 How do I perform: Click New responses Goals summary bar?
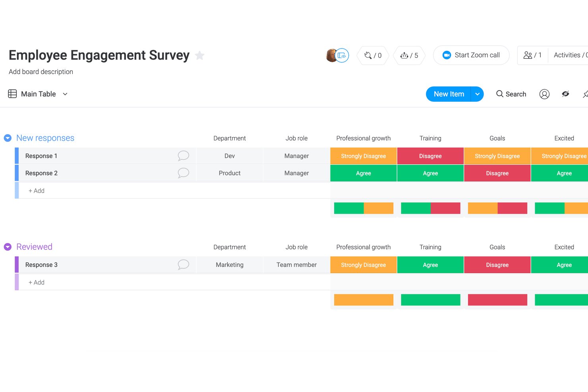click(497, 208)
